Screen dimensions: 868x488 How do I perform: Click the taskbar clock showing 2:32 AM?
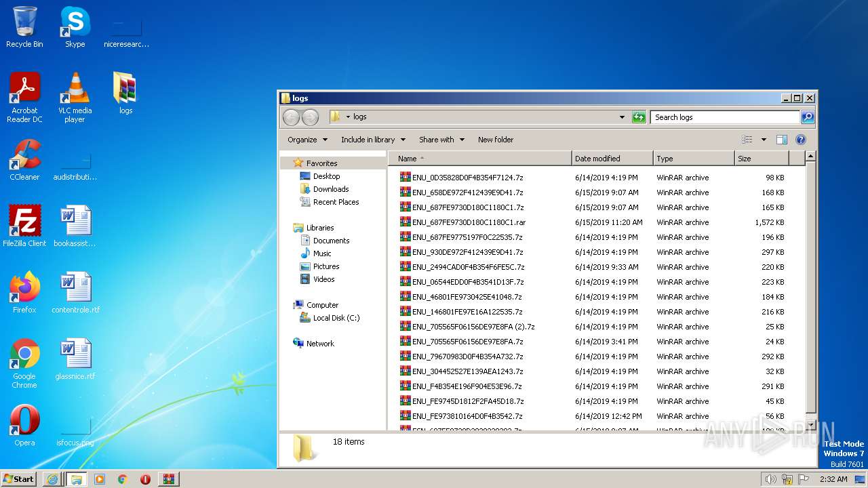pos(833,479)
